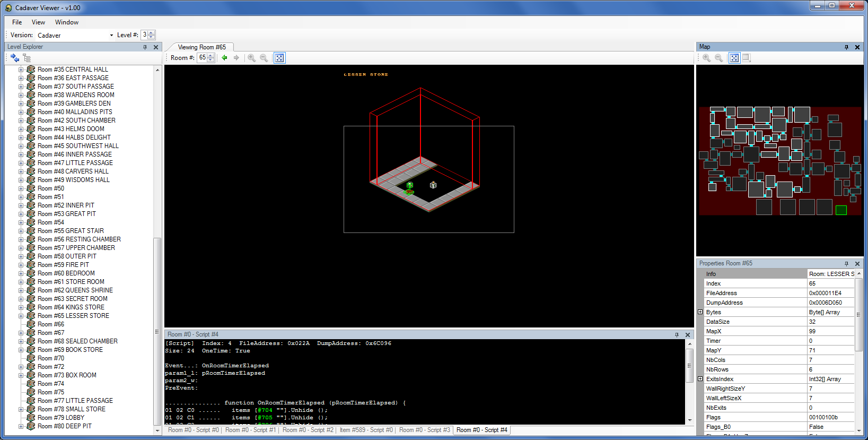Image resolution: width=868 pixels, height=440 pixels.
Task: Expand the Room #69 BOOK STORE node
Action: (x=21, y=350)
